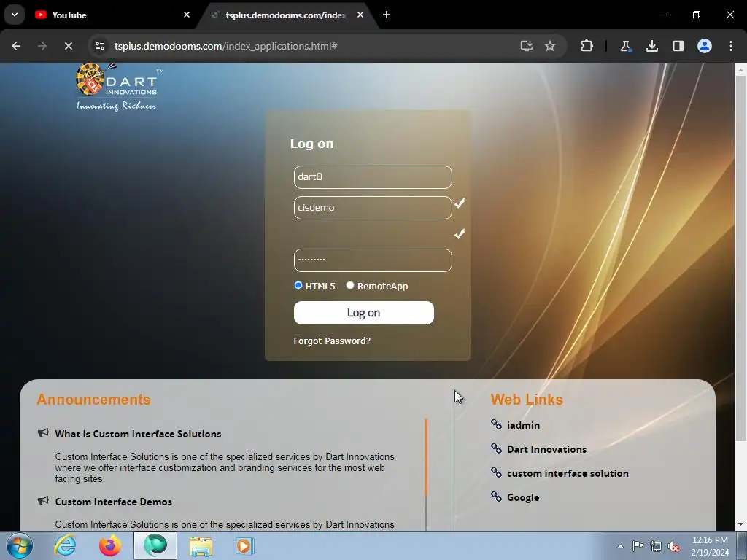Open Chrome Labs flask icon
Screen dimensions: 747x560
click(625, 46)
